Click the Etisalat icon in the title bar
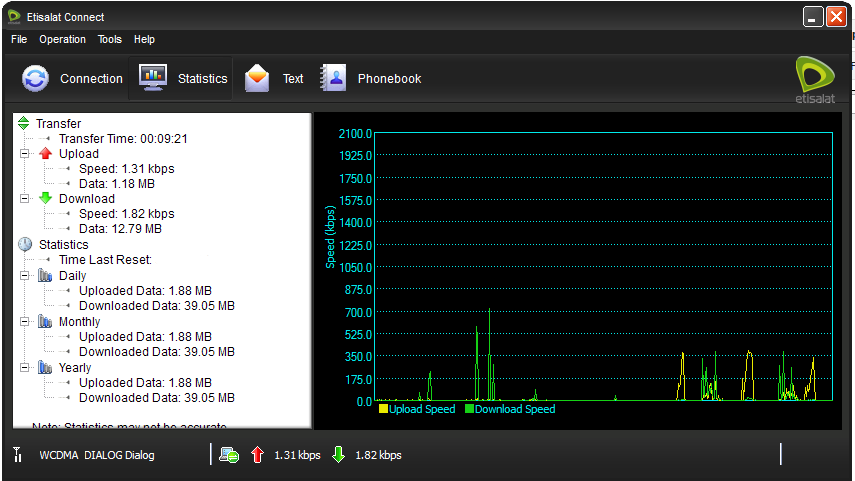The image size is (855, 481). click(x=14, y=17)
